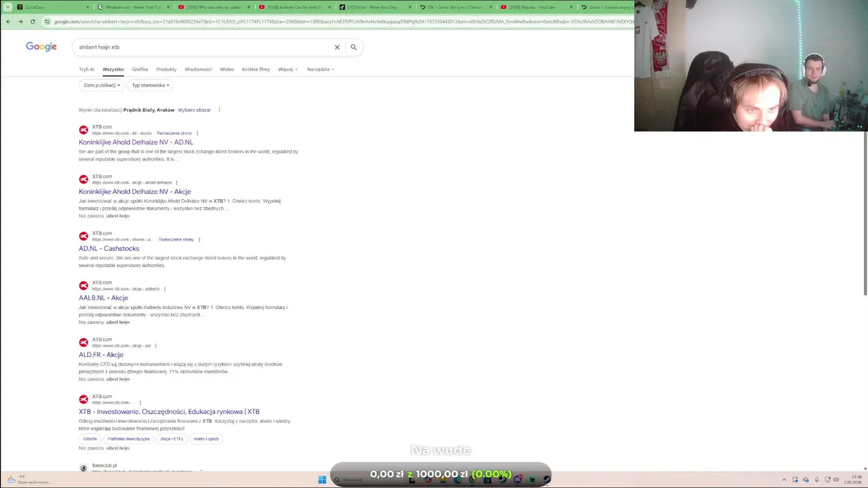The height and width of the screenshot is (488, 868).
Task: Click into the Google search input field
Action: (203, 47)
